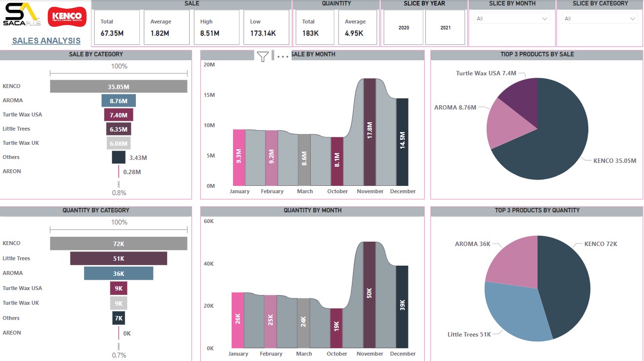The image size is (644, 361).
Task: Open the Slice by Category dropdown
Action: (600, 19)
